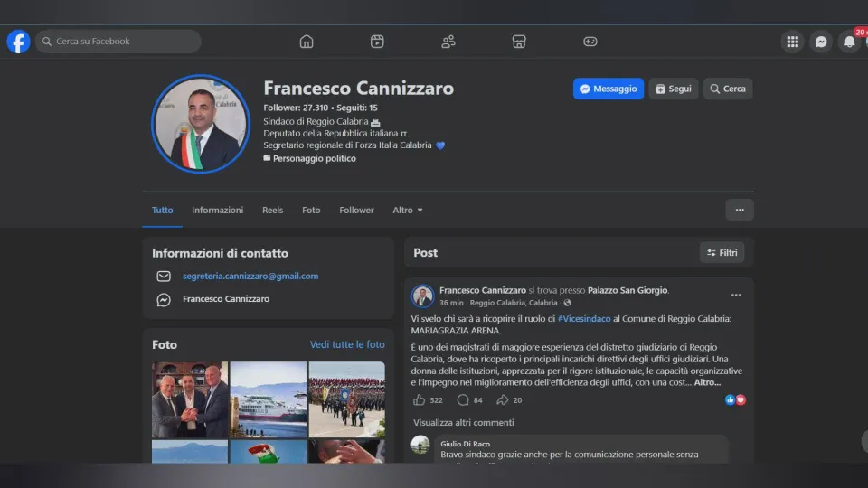Image resolution: width=868 pixels, height=488 pixels.
Task: Click the Messaggio button
Action: [x=609, y=89]
